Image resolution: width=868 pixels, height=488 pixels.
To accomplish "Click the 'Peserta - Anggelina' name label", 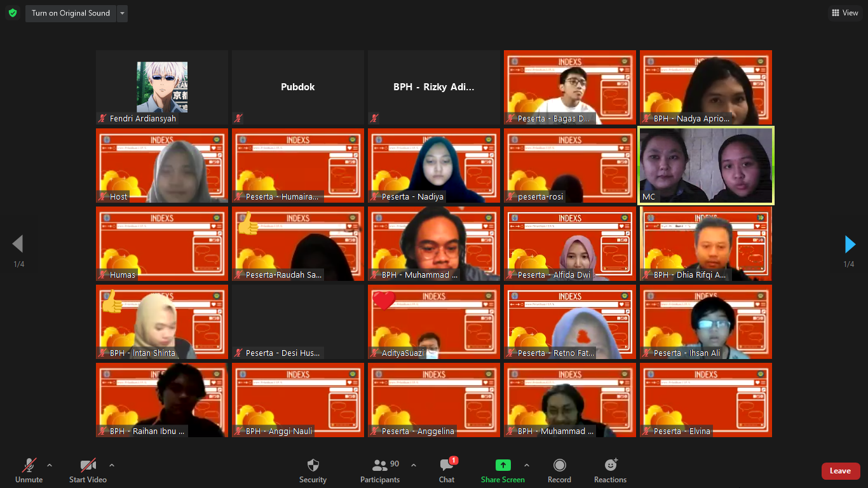I will [418, 431].
